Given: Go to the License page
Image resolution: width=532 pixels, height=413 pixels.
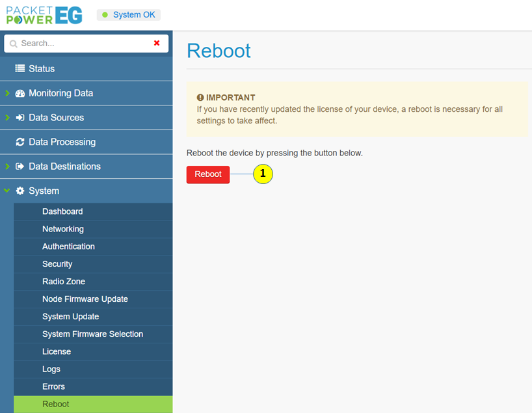Looking at the screenshot, I should pos(57,352).
